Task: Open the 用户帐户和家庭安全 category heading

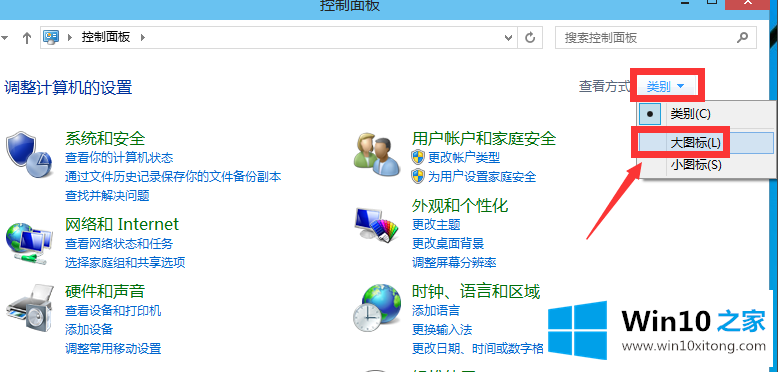Action: click(484, 138)
